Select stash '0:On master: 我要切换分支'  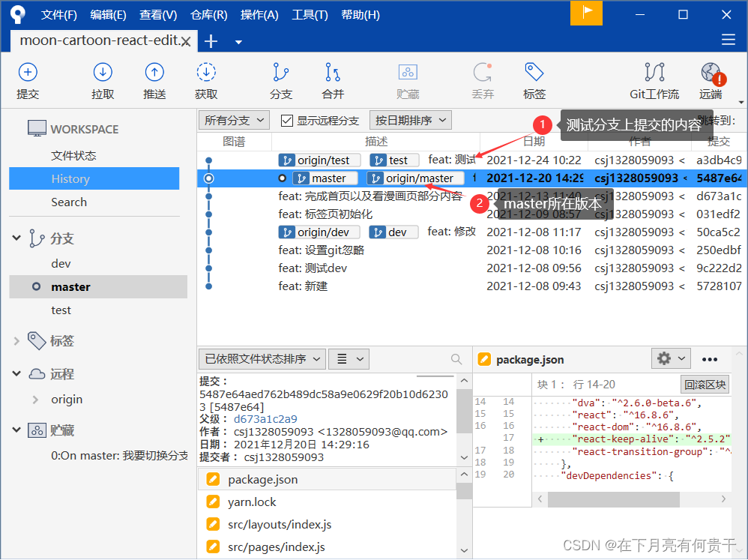(119, 456)
